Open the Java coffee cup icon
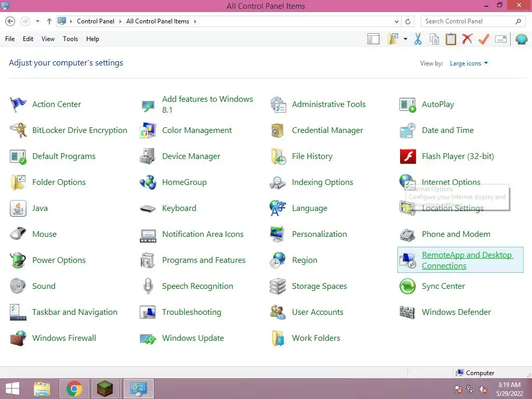Viewport: 532px width, 399px height. (18, 208)
